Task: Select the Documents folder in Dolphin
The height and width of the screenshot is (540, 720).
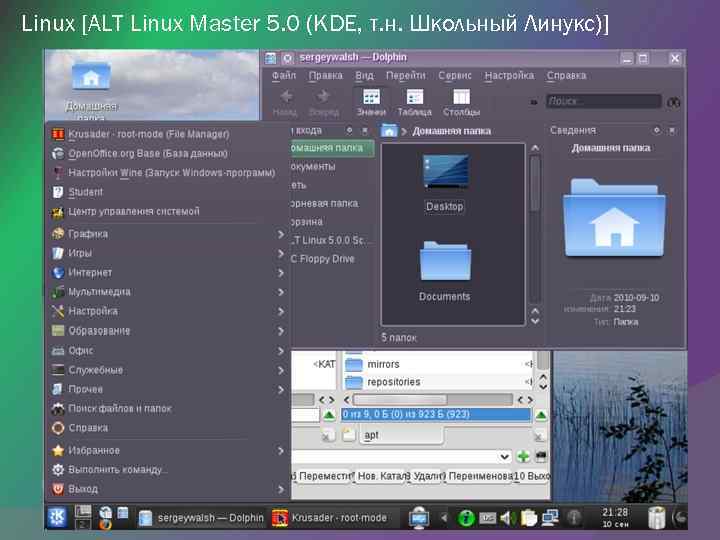Action: point(444,271)
